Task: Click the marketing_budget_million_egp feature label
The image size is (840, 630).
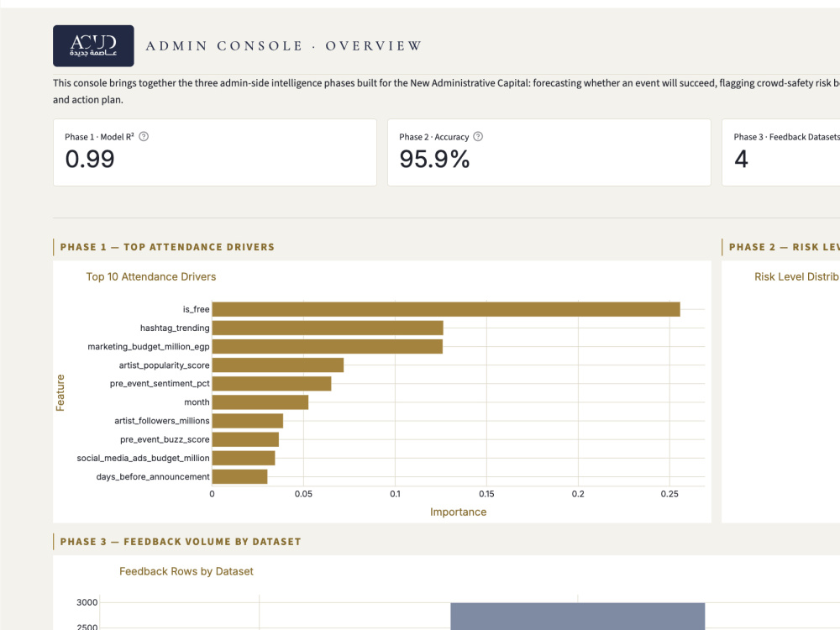Action: click(149, 347)
